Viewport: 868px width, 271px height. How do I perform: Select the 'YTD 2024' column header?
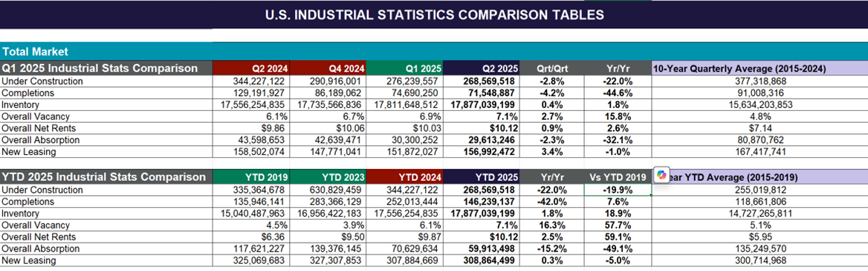tap(405, 177)
